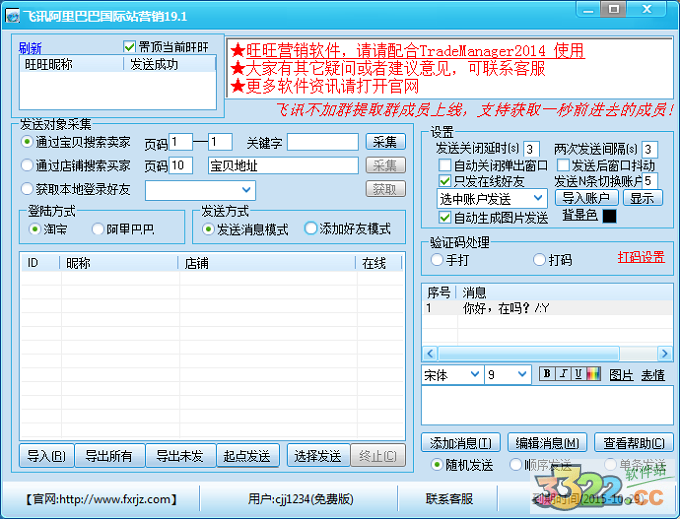The image size is (680, 519).
Task: Click the 店铺 column header
Action: [x=196, y=263]
